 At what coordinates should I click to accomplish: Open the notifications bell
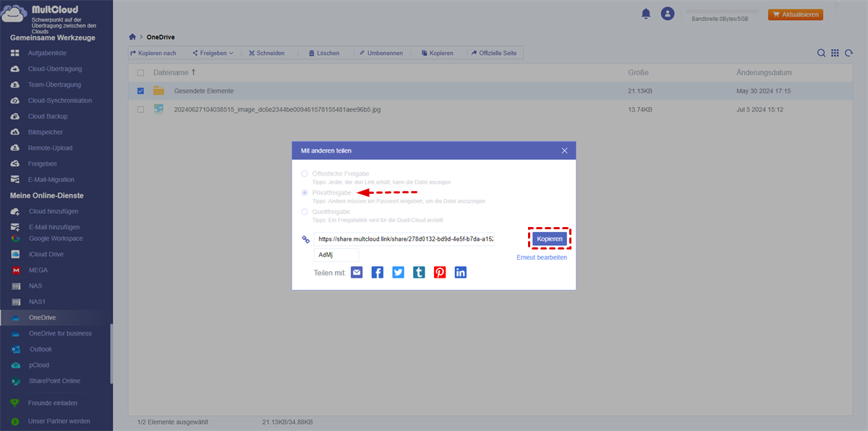pos(645,14)
